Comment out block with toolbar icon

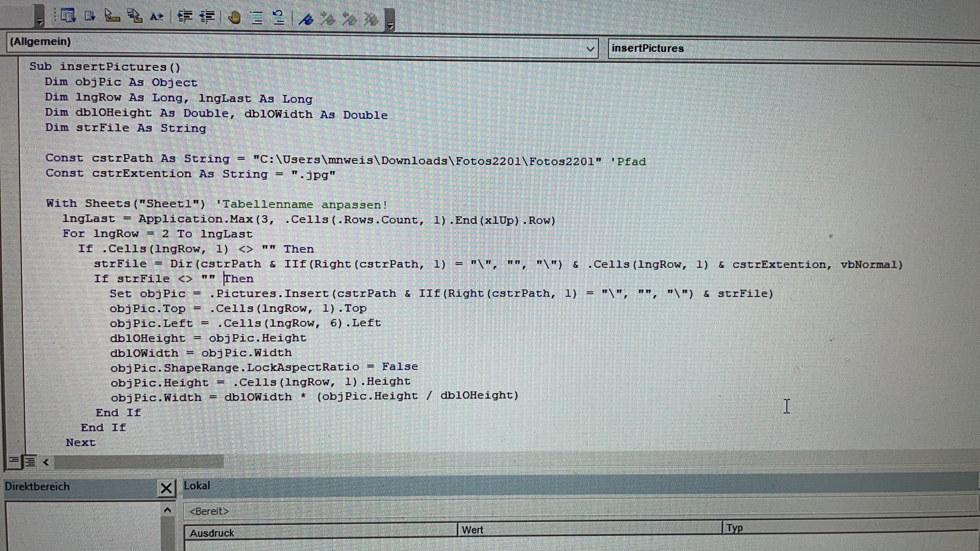257,18
